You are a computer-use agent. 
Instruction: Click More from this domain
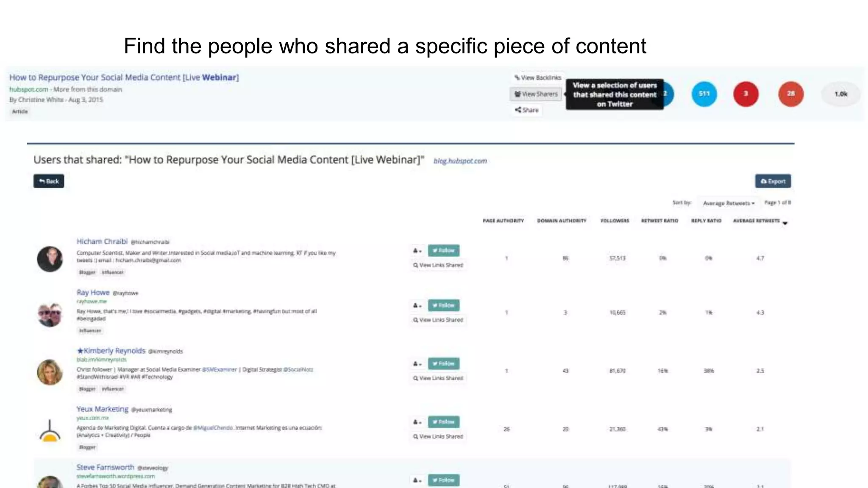coord(88,89)
